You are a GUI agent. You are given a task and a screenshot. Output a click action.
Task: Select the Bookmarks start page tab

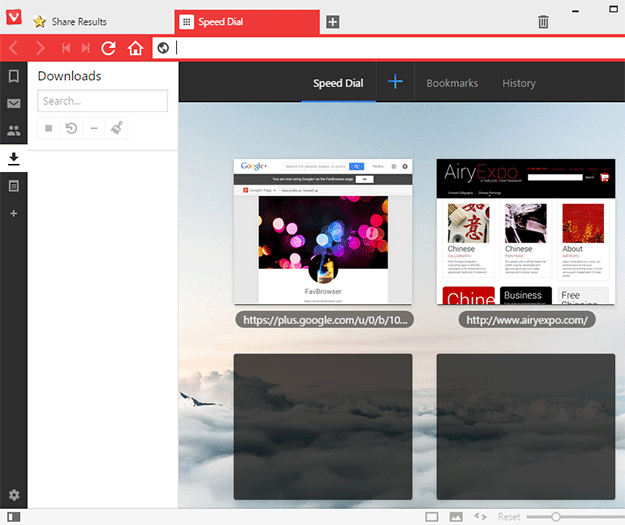[x=452, y=83]
